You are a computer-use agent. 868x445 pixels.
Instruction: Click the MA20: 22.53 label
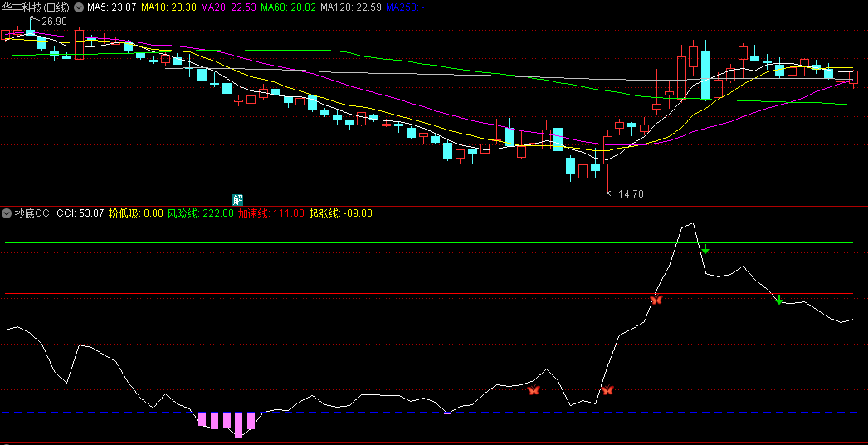click(228, 7)
